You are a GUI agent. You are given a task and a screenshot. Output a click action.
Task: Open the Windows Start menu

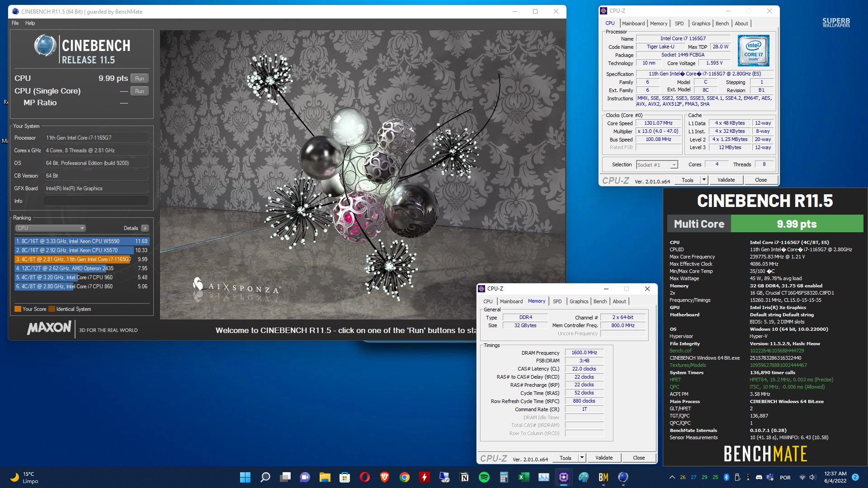click(x=245, y=477)
